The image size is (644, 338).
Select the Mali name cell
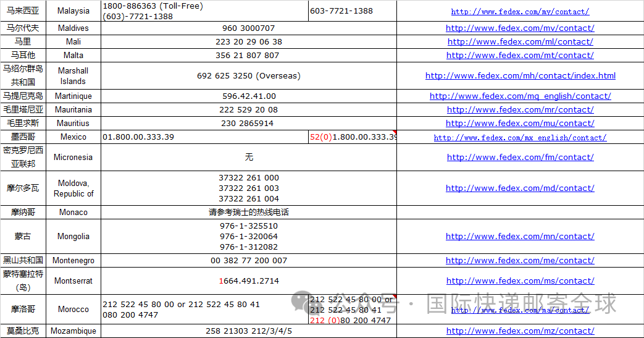[73, 41]
